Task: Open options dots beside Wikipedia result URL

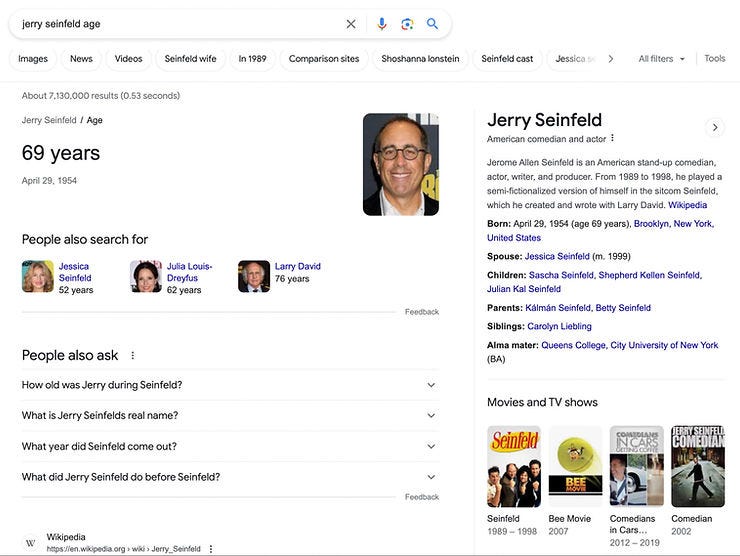Action: click(211, 549)
